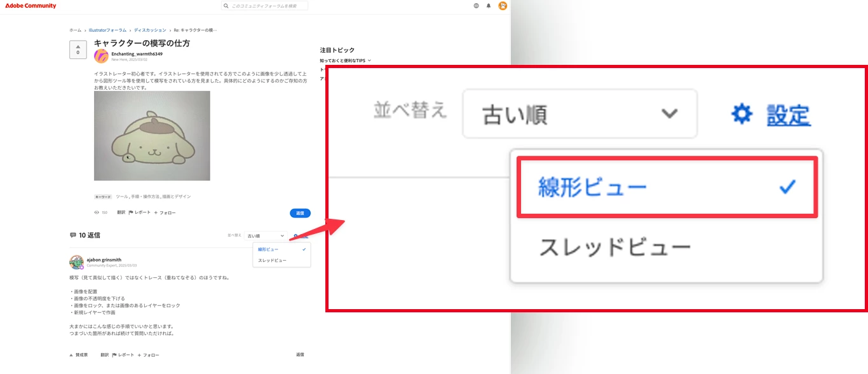Click + フォロー under the original post
Screen dimensions: 868x374
tap(165, 212)
